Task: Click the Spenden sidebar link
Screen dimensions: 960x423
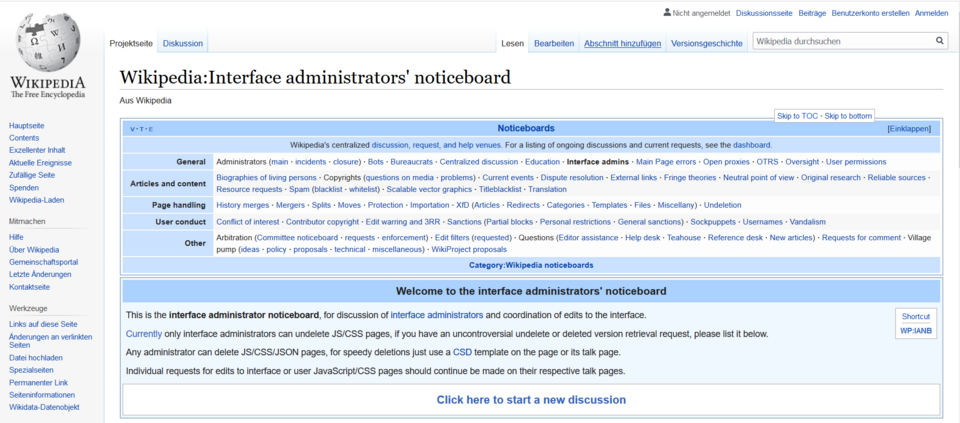Action: (24, 188)
